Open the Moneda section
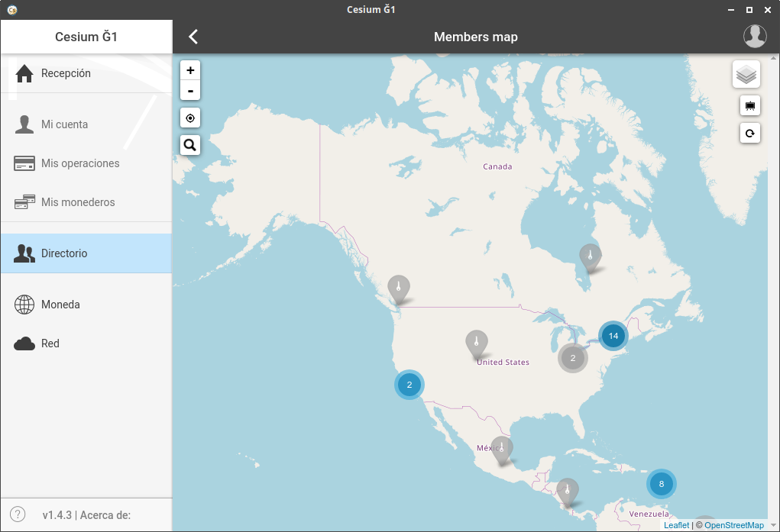This screenshot has width=780, height=532. 86,305
